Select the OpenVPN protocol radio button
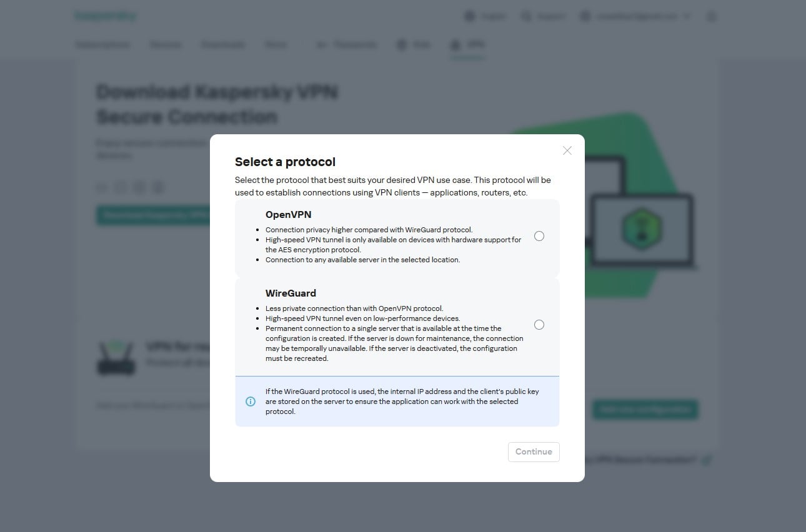Image resolution: width=806 pixels, height=532 pixels. point(539,236)
